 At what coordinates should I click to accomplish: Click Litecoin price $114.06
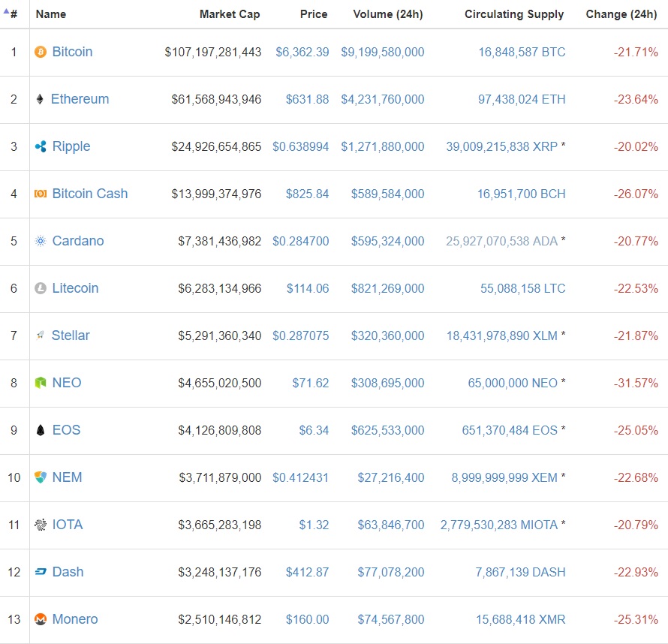click(308, 289)
